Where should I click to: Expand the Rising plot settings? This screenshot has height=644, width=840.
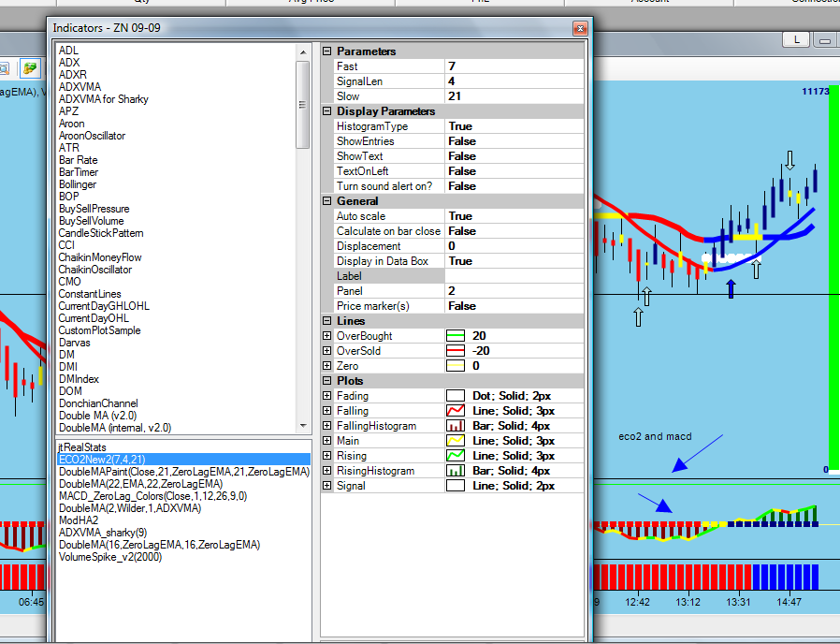click(x=326, y=456)
